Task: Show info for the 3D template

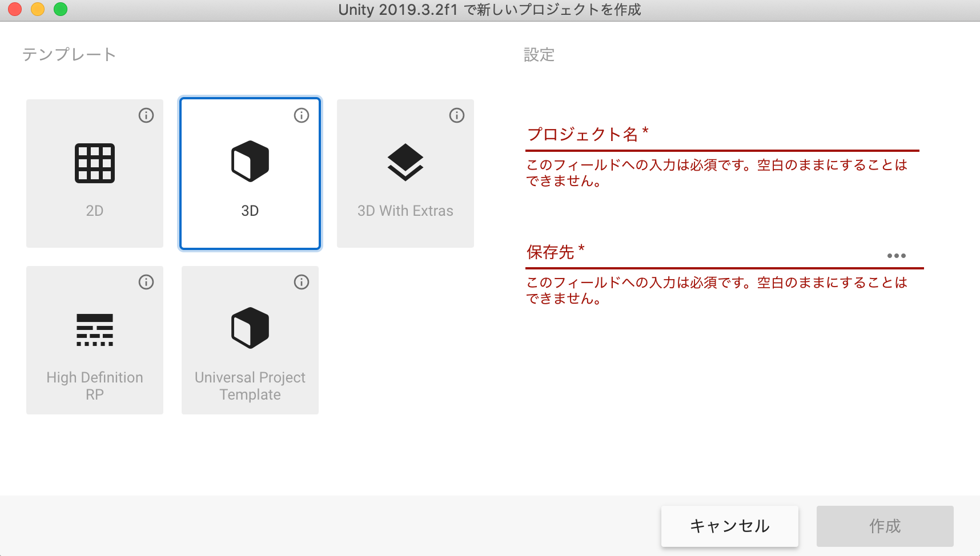Action: (x=302, y=115)
